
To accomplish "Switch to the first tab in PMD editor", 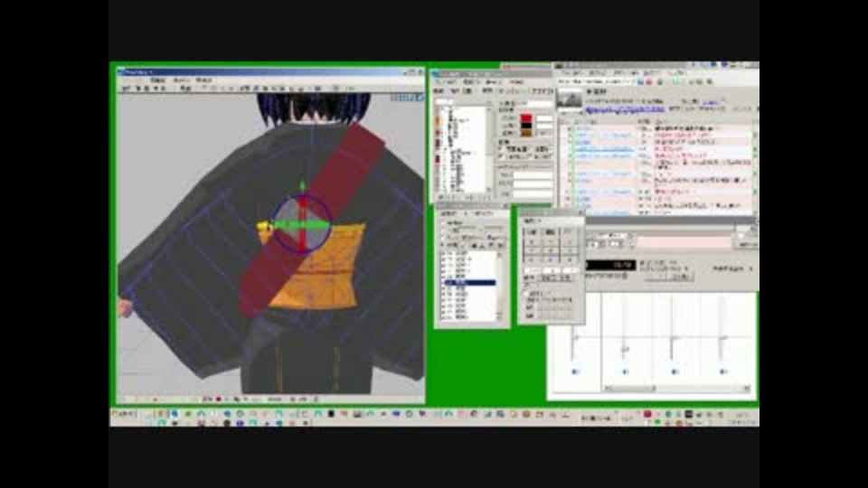I will click(439, 91).
